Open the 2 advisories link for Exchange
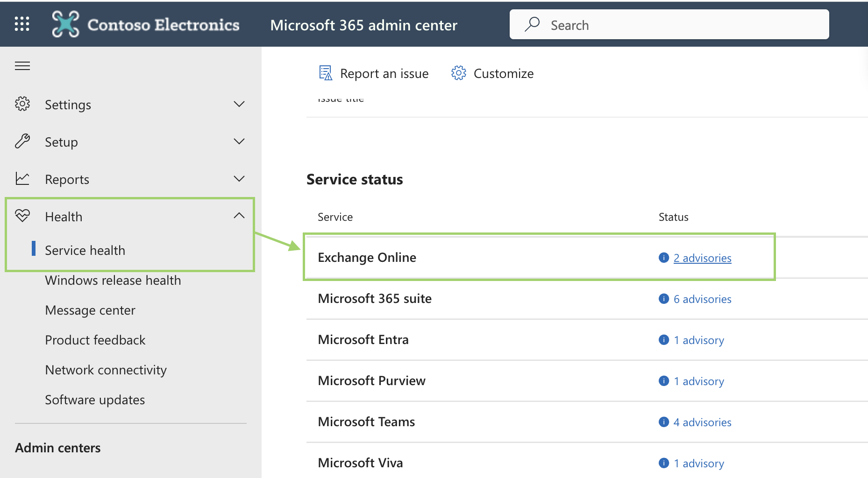 click(x=703, y=258)
